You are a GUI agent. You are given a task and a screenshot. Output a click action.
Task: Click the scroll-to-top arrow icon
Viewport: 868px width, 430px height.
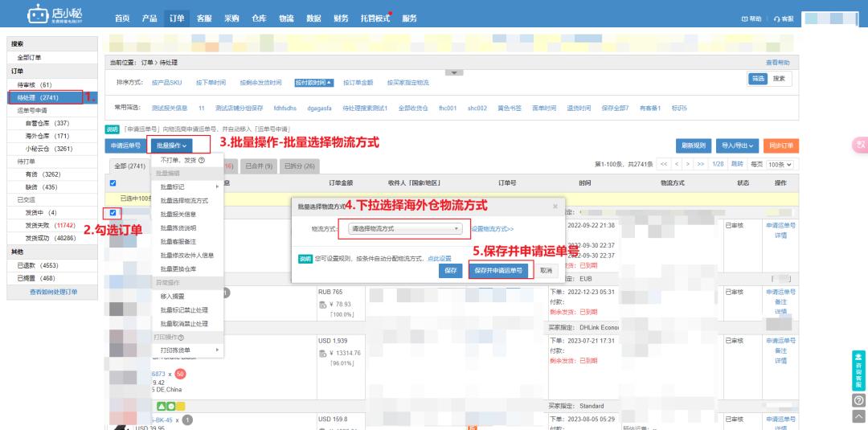[x=858, y=416]
